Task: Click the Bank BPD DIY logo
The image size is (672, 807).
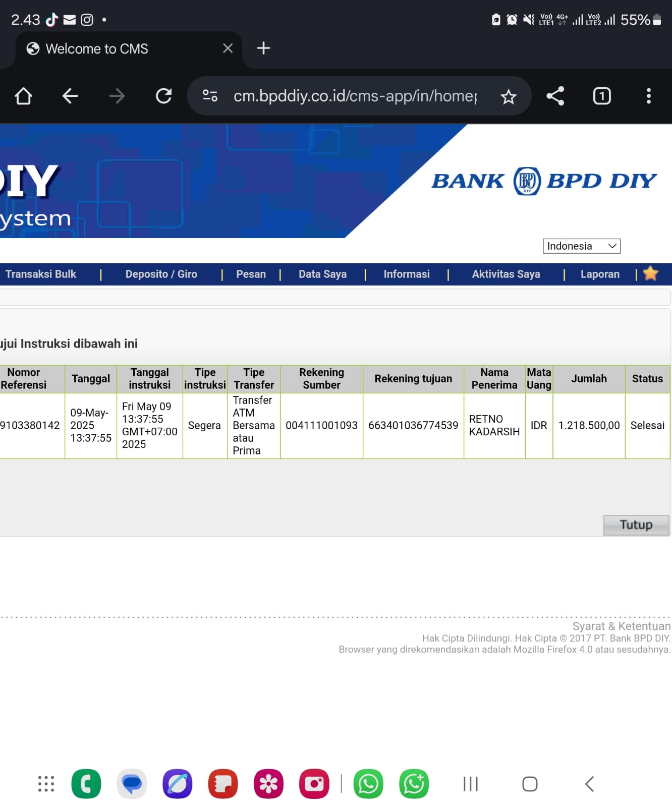Action: [544, 181]
